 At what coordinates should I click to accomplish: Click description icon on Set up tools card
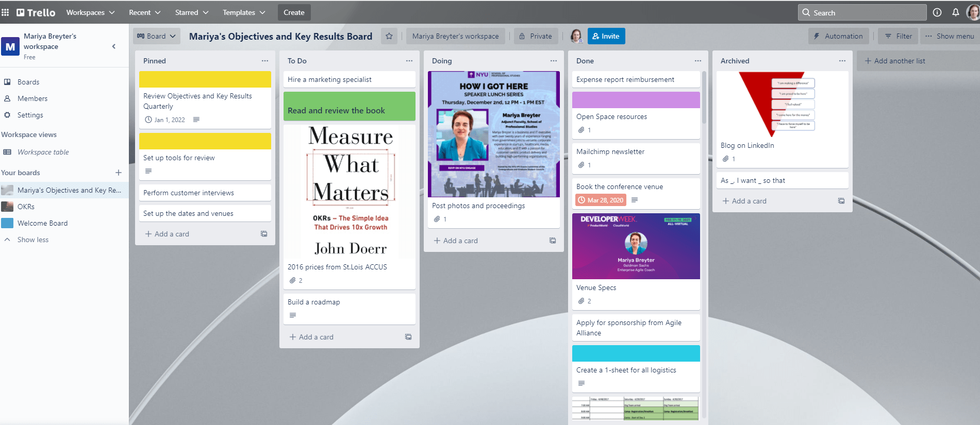pos(148,171)
